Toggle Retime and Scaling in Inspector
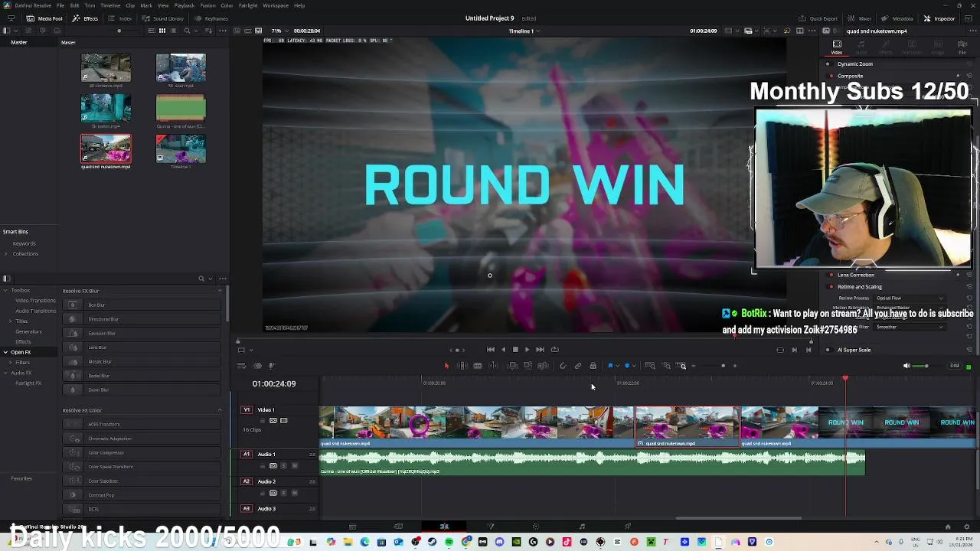This screenshot has width=980, height=551. 831,287
